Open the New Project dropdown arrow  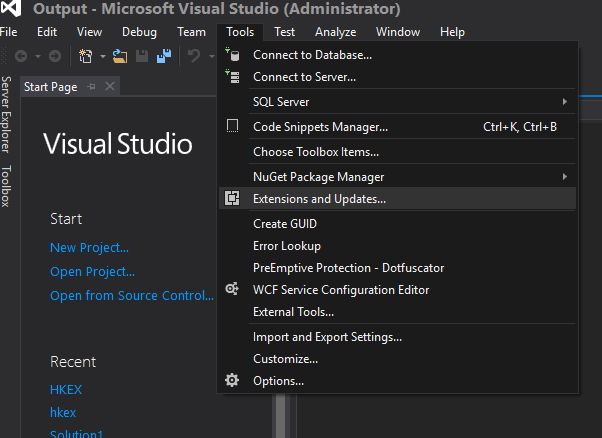101,56
